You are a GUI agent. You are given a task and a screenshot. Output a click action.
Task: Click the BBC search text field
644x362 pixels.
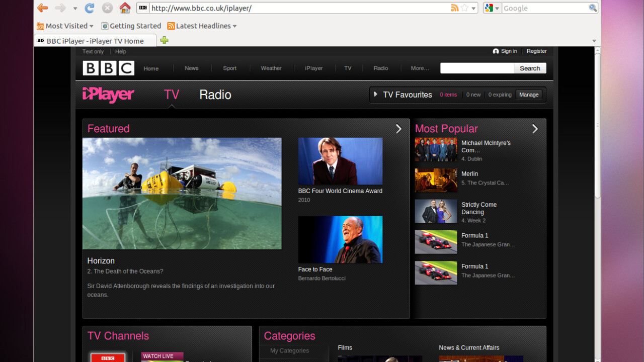tap(477, 68)
